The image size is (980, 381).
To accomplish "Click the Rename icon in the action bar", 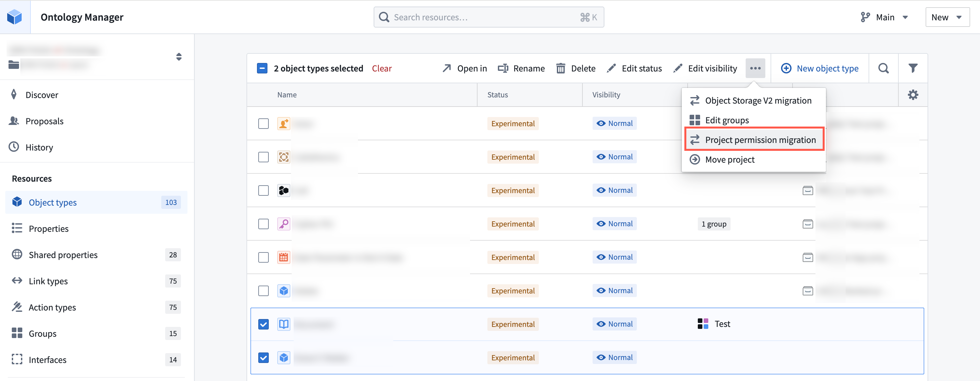I will click(503, 68).
